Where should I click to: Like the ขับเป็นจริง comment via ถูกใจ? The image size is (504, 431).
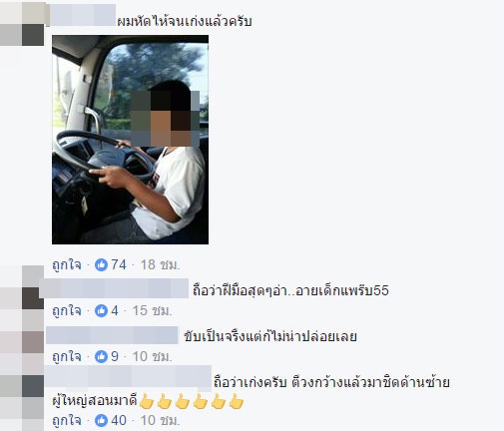(x=67, y=357)
